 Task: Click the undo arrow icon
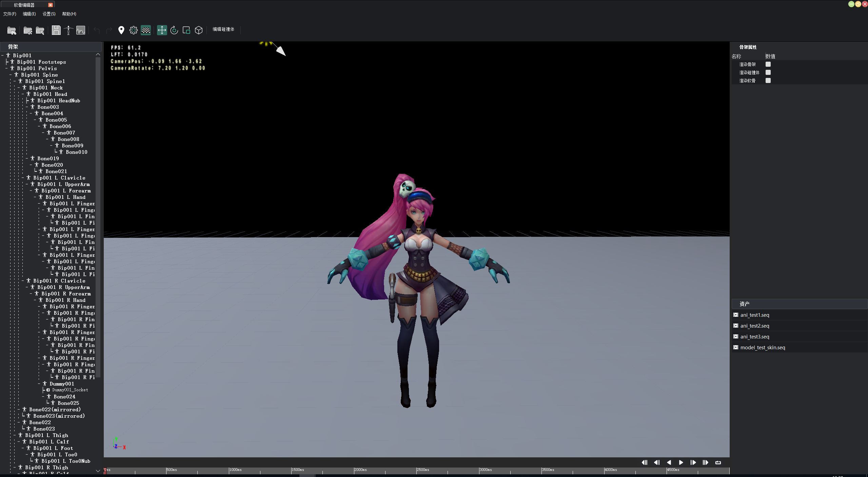tap(97, 30)
